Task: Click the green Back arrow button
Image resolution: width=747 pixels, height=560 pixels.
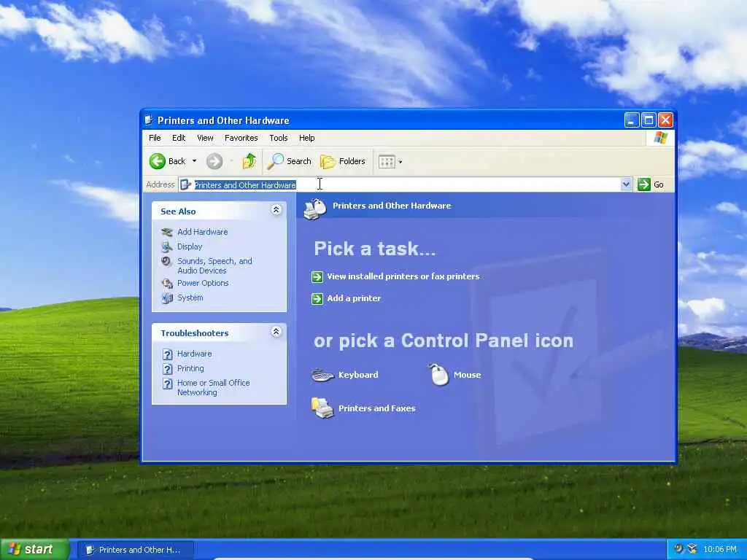Action: pyautogui.click(x=158, y=161)
